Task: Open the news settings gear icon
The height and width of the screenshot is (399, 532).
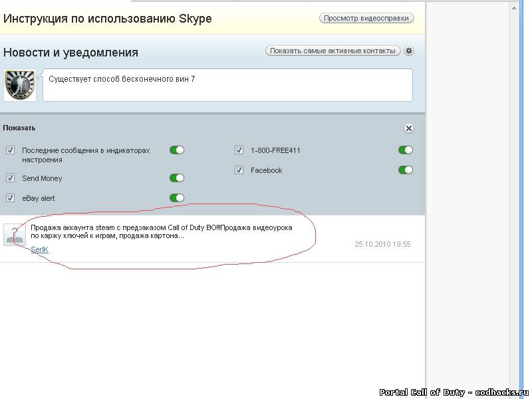Action: coord(409,51)
